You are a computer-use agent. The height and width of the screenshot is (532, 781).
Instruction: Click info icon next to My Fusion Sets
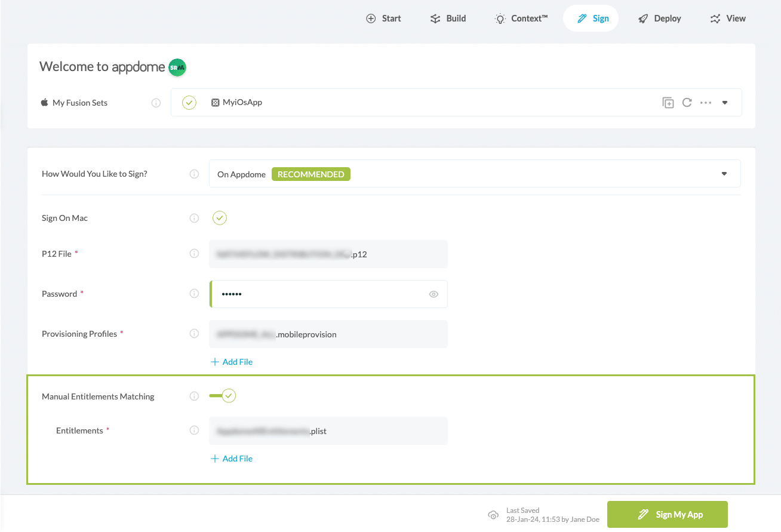[156, 103]
